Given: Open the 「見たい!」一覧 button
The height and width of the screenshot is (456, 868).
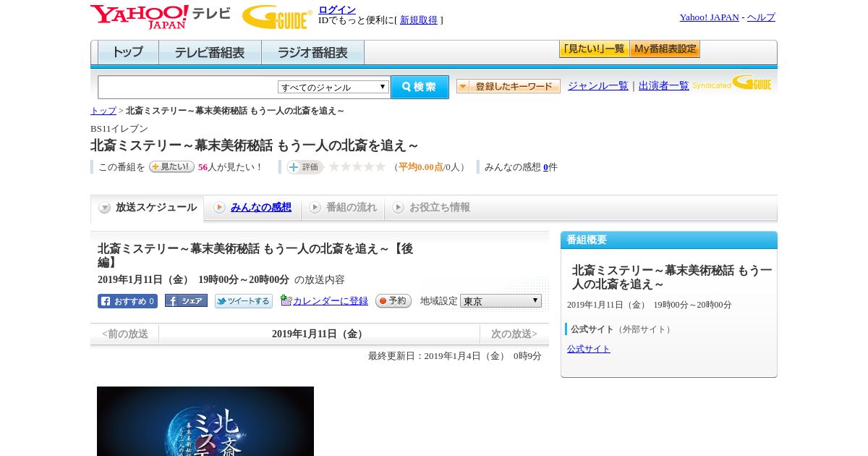Looking at the screenshot, I should [594, 49].
